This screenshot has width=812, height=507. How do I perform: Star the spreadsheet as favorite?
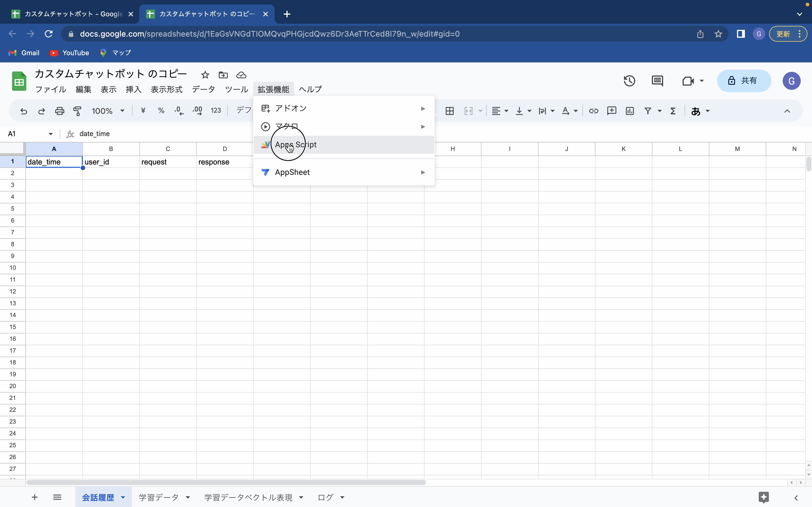205,75
